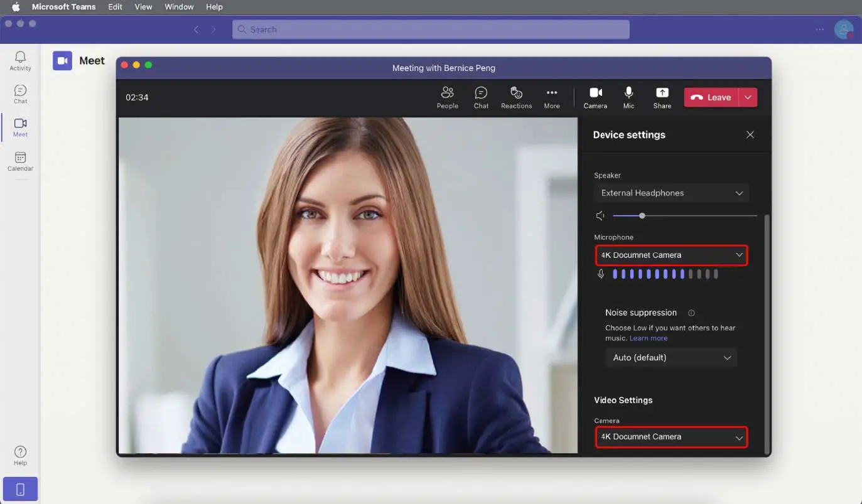Click the microphone level icon
The height and width of the screenshot is (504, 862).
click(601, 274)
